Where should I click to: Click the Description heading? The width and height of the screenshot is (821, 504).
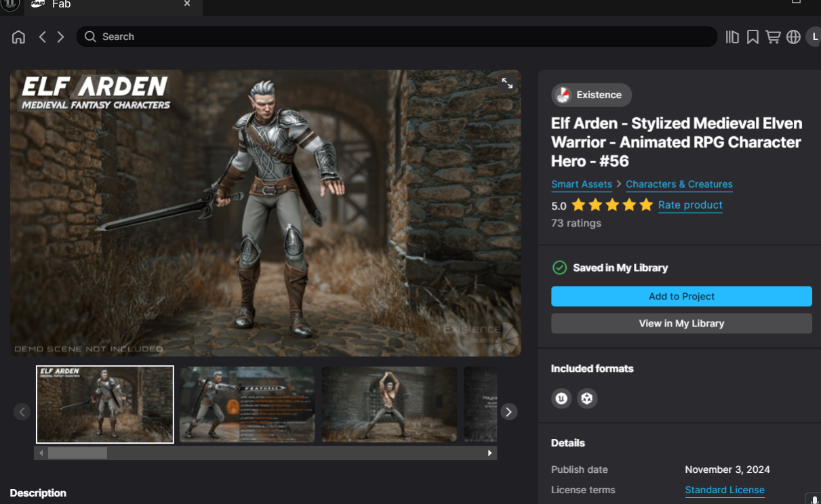tap(38, 493)
